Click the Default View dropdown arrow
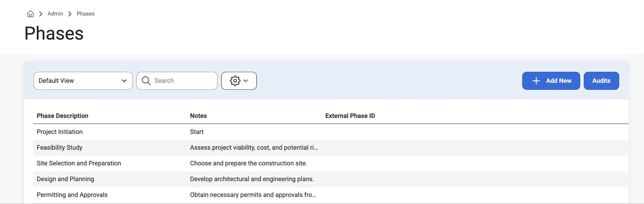644x204 pixels. [124, 81]
